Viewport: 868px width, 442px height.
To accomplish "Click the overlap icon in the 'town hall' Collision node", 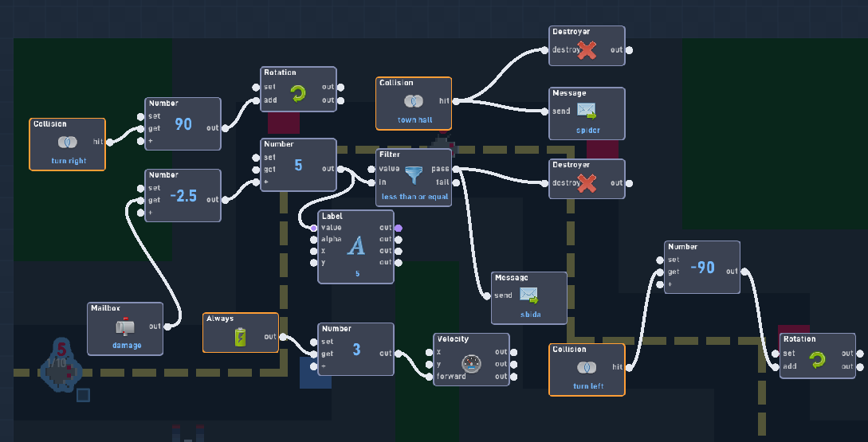I will [414, 101].
